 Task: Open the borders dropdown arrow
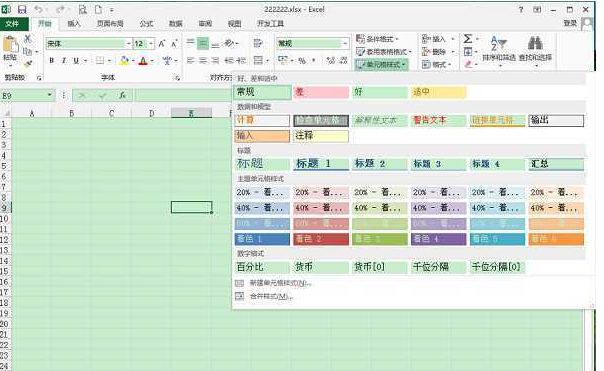coord(109,60)
